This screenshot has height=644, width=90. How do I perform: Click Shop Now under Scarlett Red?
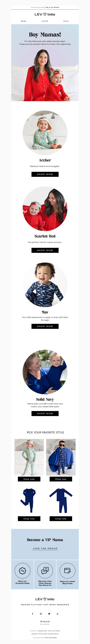coord(45,250)
